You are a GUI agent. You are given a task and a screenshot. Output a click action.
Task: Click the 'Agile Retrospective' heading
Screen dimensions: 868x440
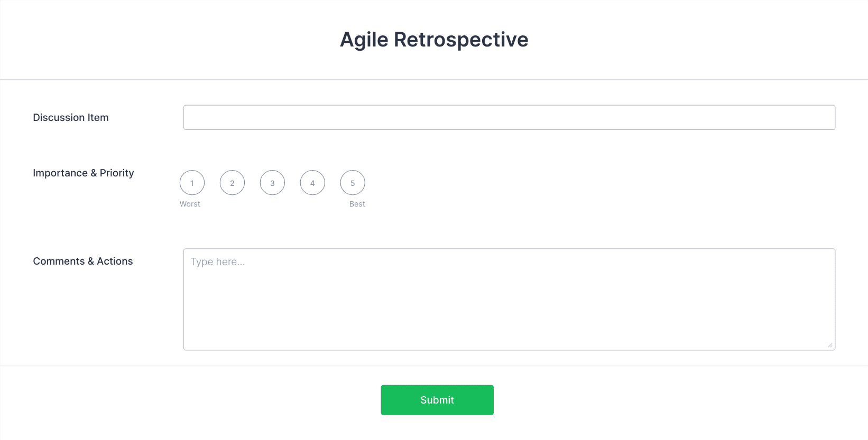(434, 40)
